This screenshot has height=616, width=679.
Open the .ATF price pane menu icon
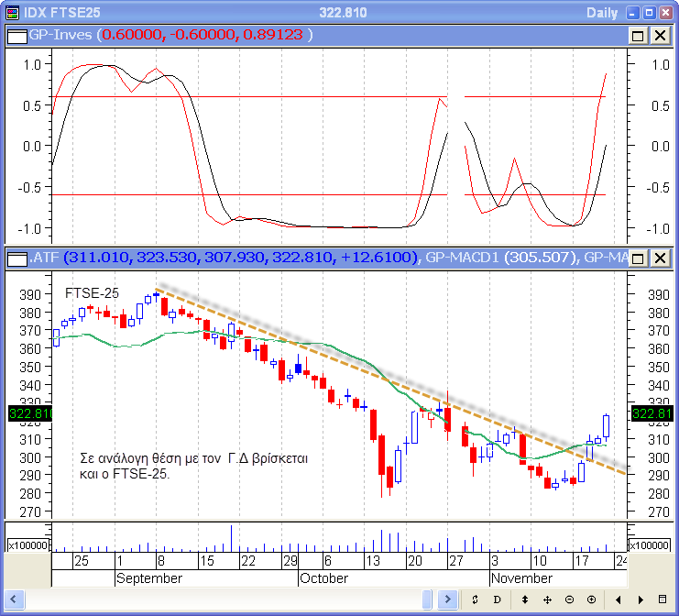17,258
